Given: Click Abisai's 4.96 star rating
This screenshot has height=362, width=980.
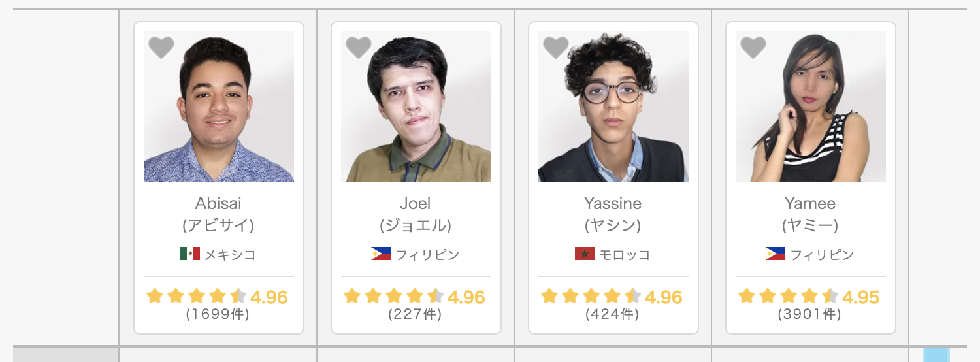Looking at the screenshot, I should pos(217,297).
